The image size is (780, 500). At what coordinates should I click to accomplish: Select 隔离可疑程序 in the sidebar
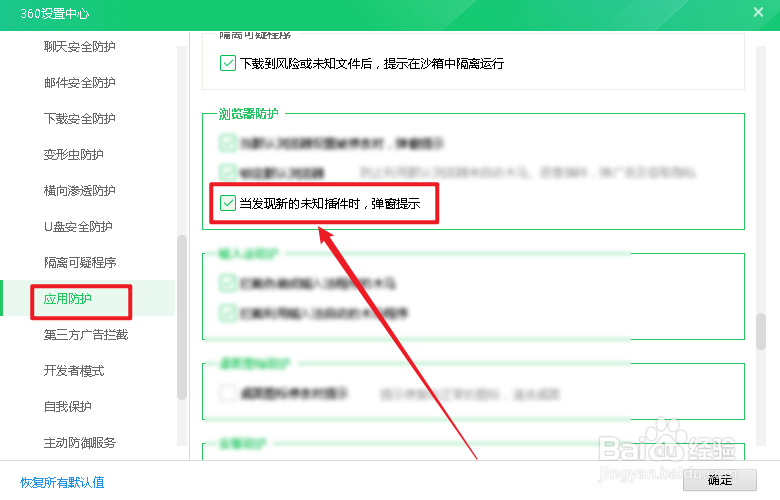click(80, 262)
